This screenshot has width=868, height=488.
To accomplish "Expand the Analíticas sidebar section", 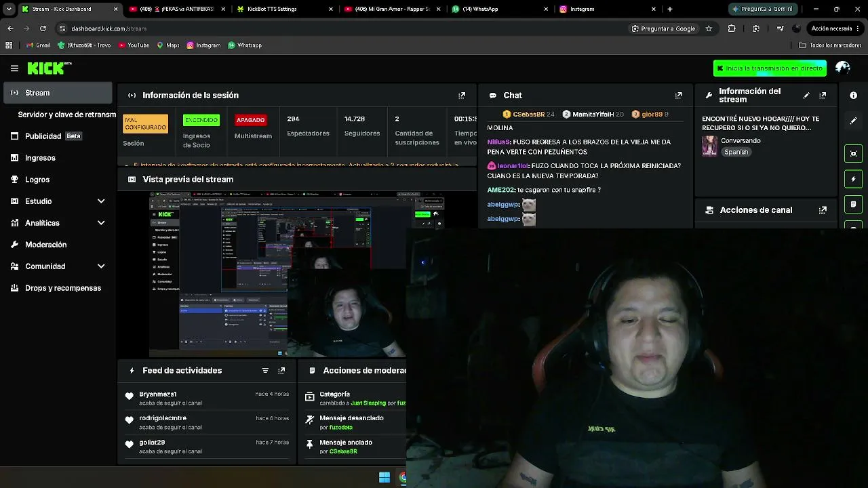I will pyautogui.click(x=101, y=223).
